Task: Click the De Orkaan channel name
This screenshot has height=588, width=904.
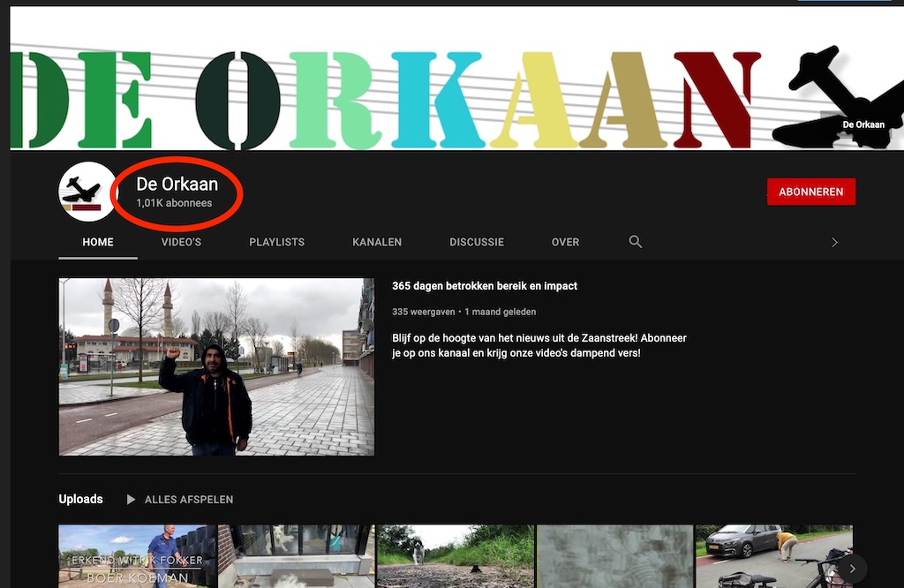Action: [177, 184]
